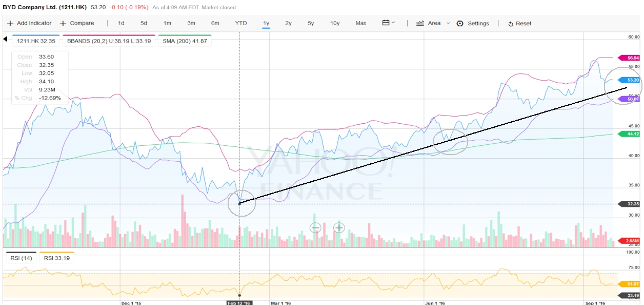Select the 1m time range

click(x=167, y=23)
